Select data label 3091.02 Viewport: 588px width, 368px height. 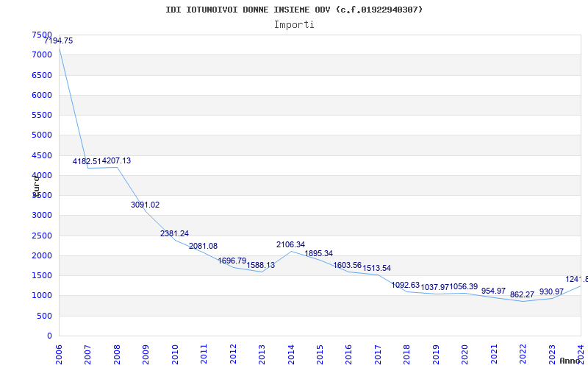tap(145, 205)
